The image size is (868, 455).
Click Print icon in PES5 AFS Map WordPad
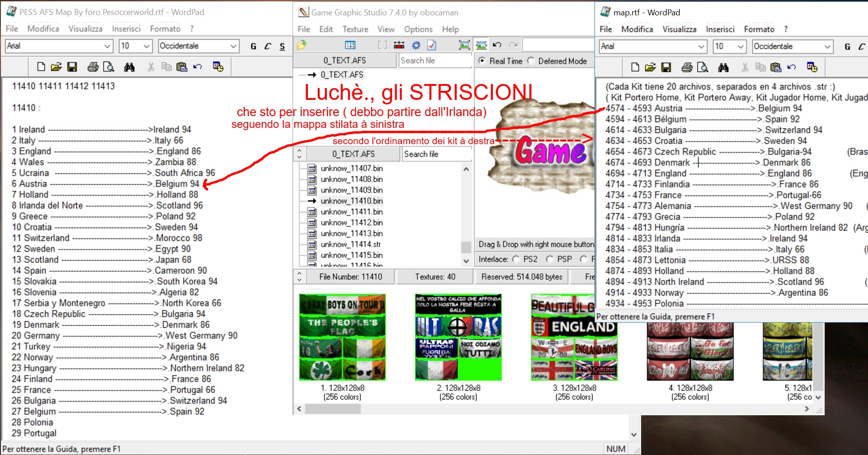coord(93,67)
